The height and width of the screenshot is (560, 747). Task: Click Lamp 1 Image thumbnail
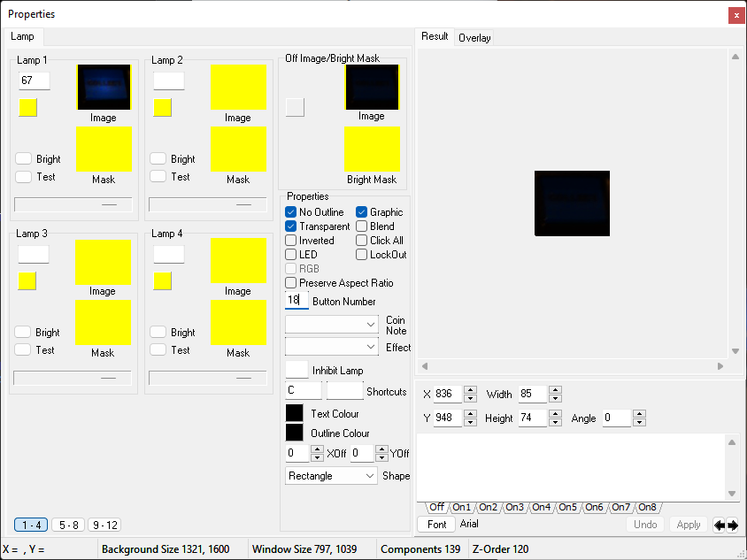point(104,88)
